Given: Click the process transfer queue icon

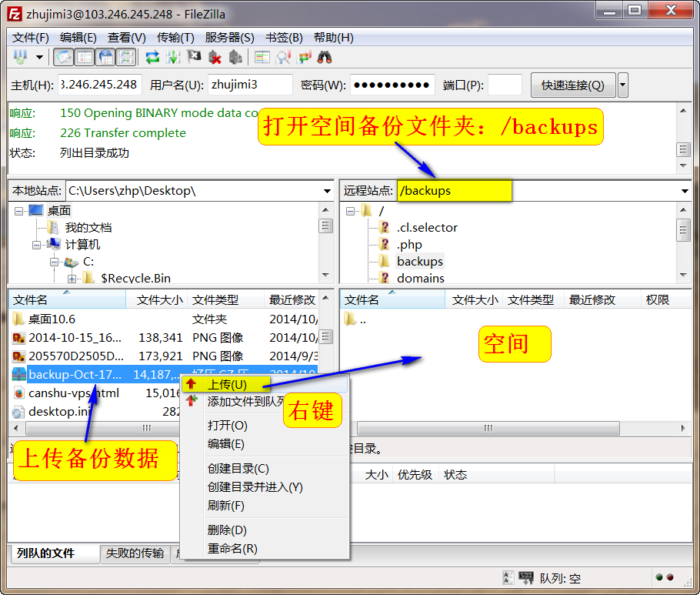Looking at the screenshot, I should coord(173,57).
